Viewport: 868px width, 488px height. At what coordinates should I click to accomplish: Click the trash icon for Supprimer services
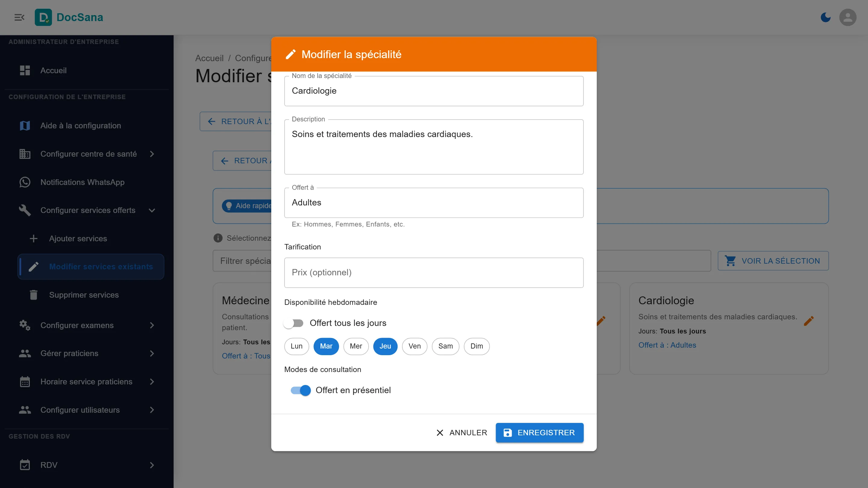click(33, 295)
